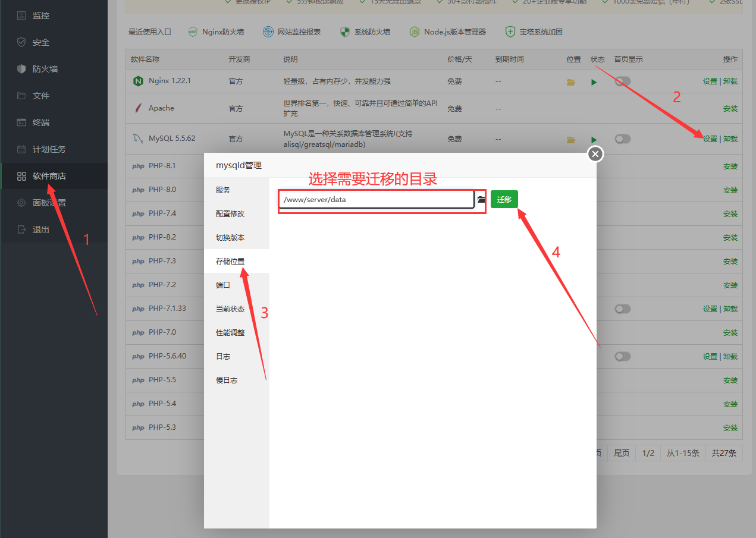Click 安装 for PHP-8.1
Screen dimensions: 756x538
pyautogui.click(x=730, y=166)
